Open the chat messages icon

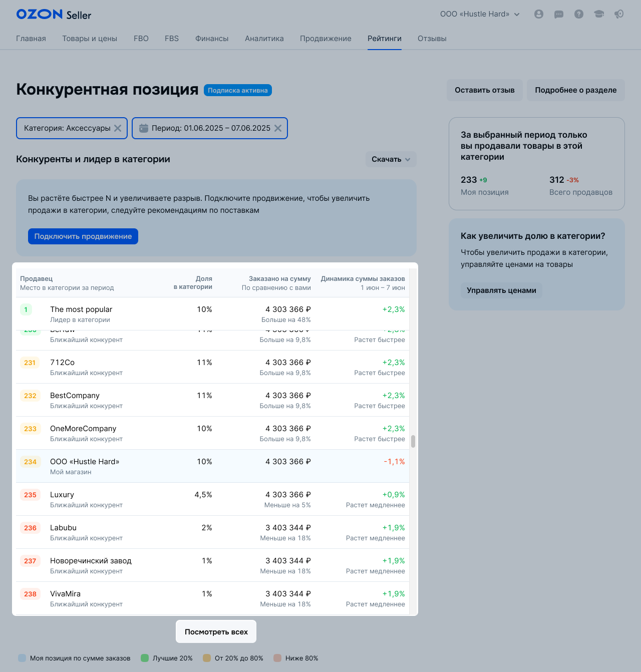[x=559, y=14]
